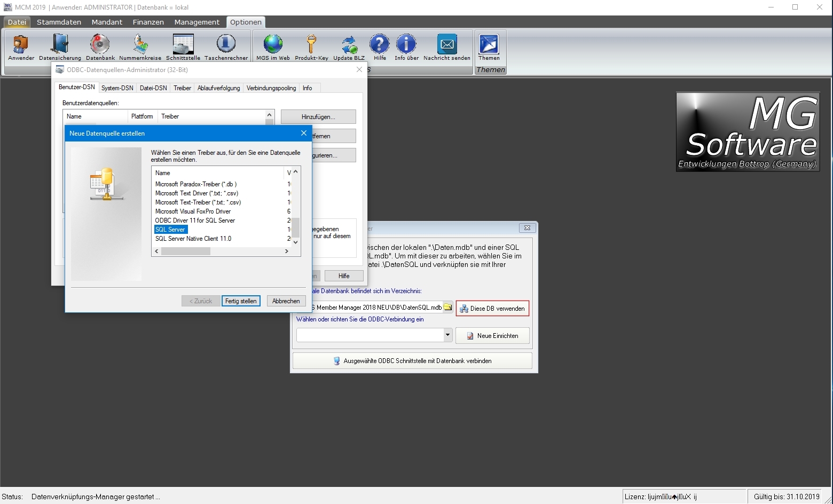The width and height of the screenshot is (833, 504).
Task: Open the Finanzen menu
Action: (x=148, y=22)
